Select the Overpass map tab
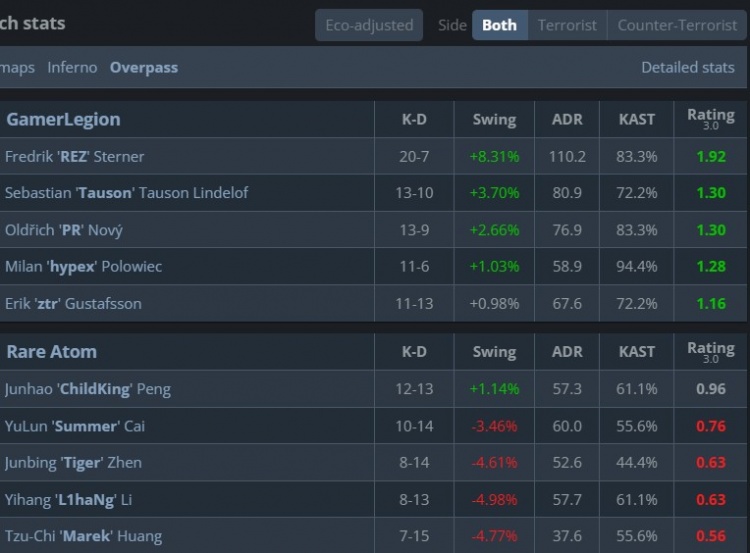Viewport: 750px width, 553px height. pyautogui.click(x=144, y=68)
